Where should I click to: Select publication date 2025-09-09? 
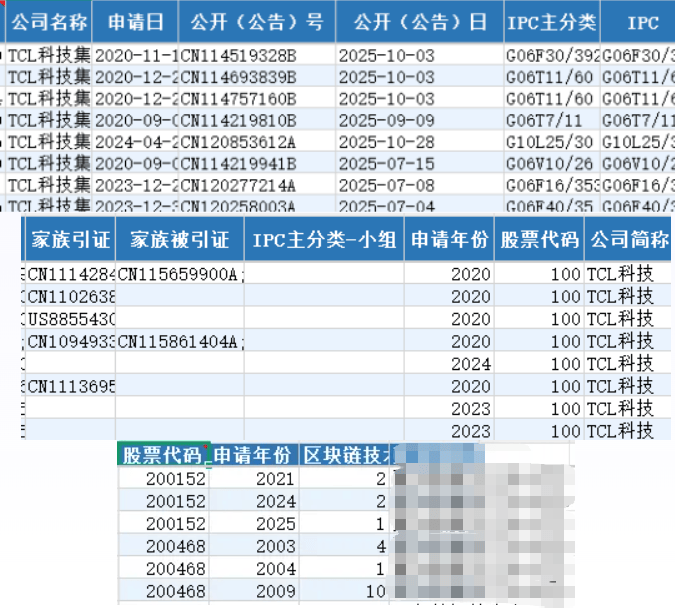420,121
